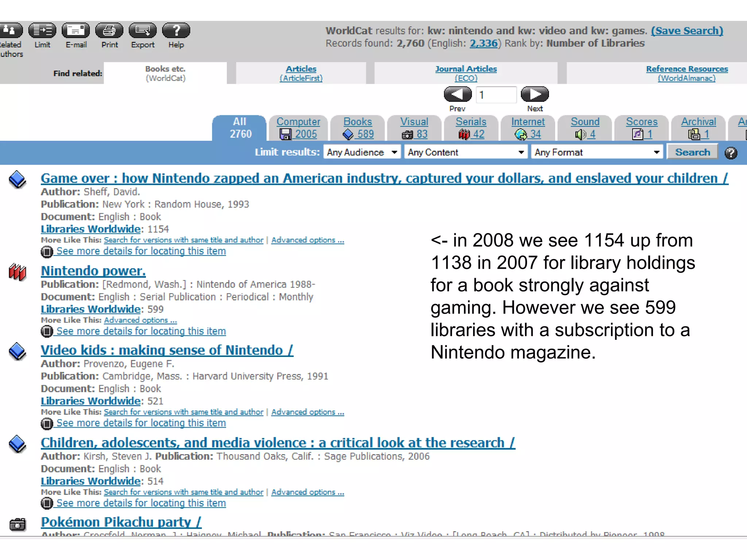Click Advanced options under Children, adolescents record

(307, 492)
